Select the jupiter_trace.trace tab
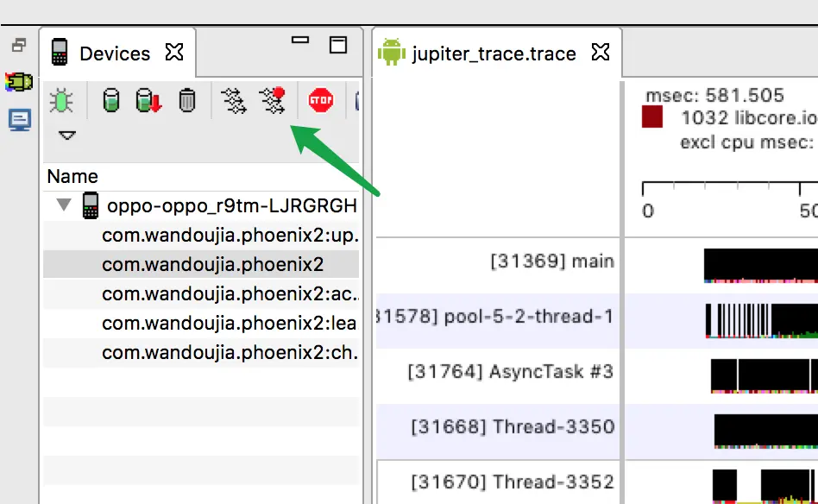Screen dimensions: 818x504 pyautogui.click(x=494, y=54)
